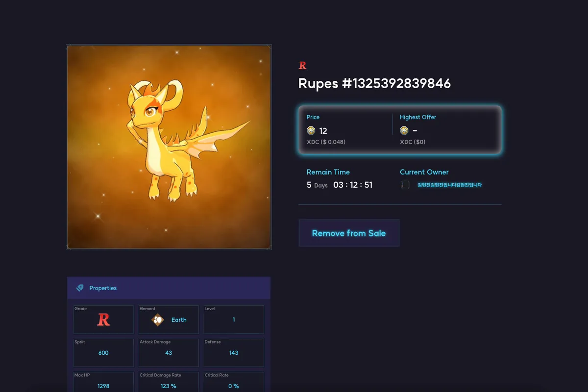Click the Properties panel header label
Viewport: 588px width, 392px height.
point(103,288)
